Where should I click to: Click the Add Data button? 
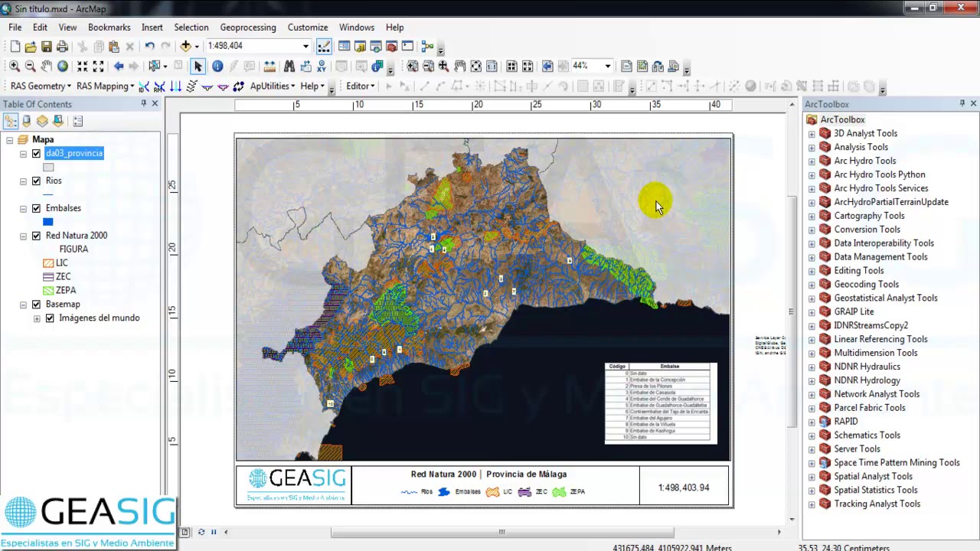pos(185,47)
